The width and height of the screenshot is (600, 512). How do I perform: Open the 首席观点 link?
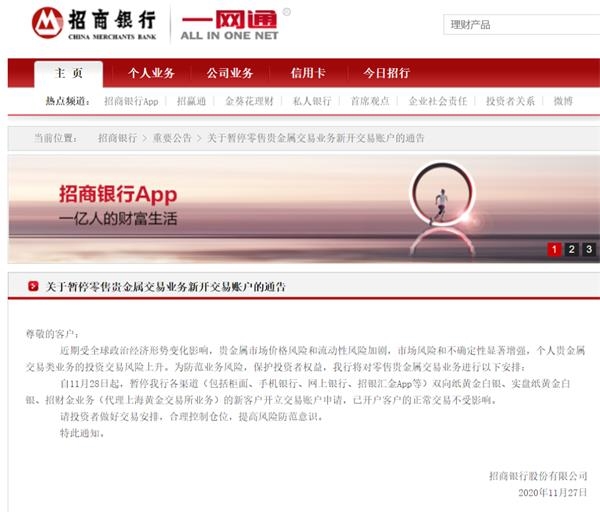pyautogui.click(x=370, y=101)
